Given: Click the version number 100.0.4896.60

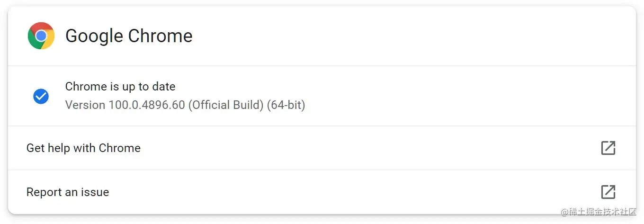Looking at the screenshot, I should point(147,105).
